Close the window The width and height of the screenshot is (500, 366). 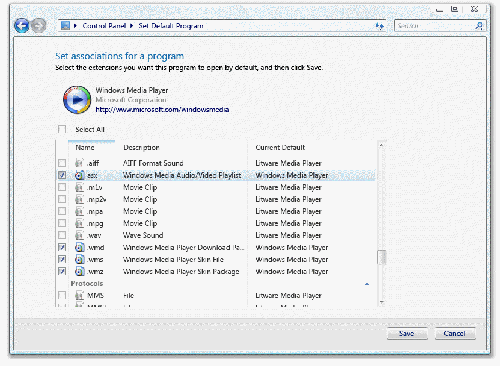coord(475,9)
